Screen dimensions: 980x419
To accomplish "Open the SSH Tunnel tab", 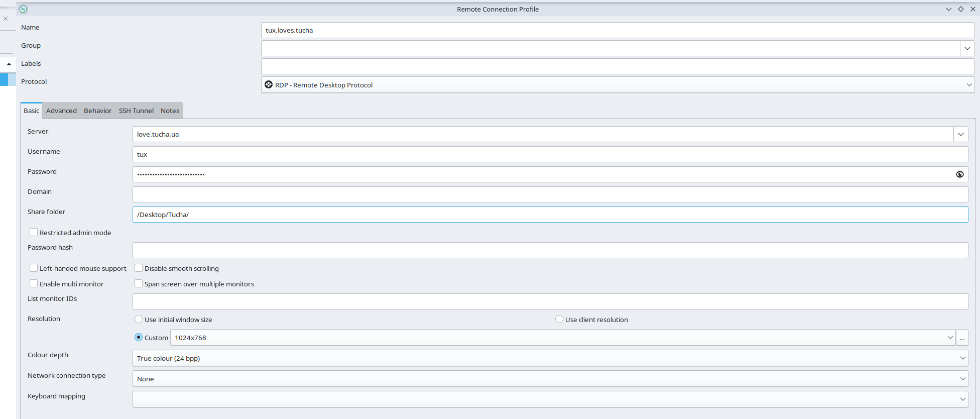I will (136, 111).
